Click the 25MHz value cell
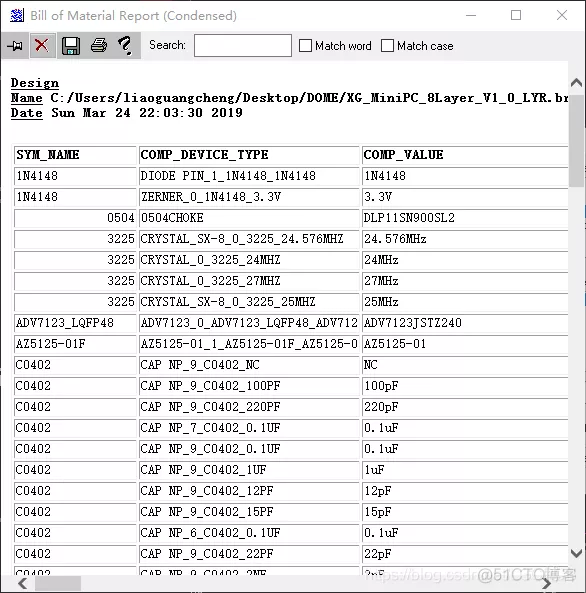This screenshot has height=593, width=586. coord(465,302)
